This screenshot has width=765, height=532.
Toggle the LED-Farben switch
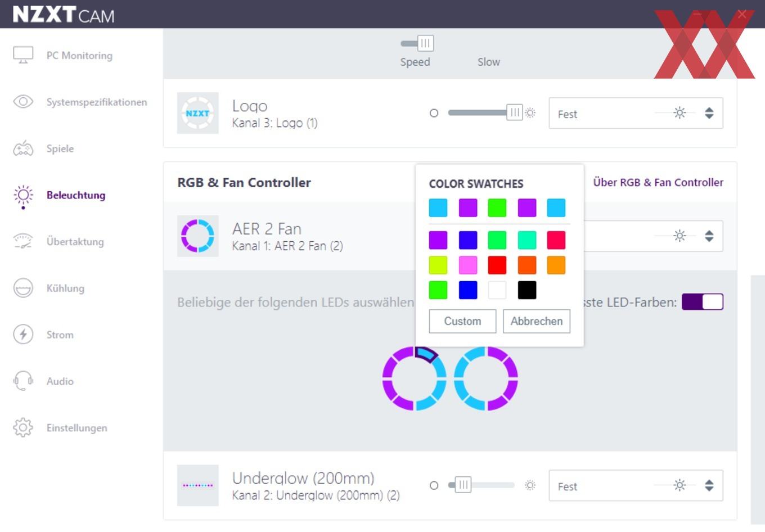point(702,302)
